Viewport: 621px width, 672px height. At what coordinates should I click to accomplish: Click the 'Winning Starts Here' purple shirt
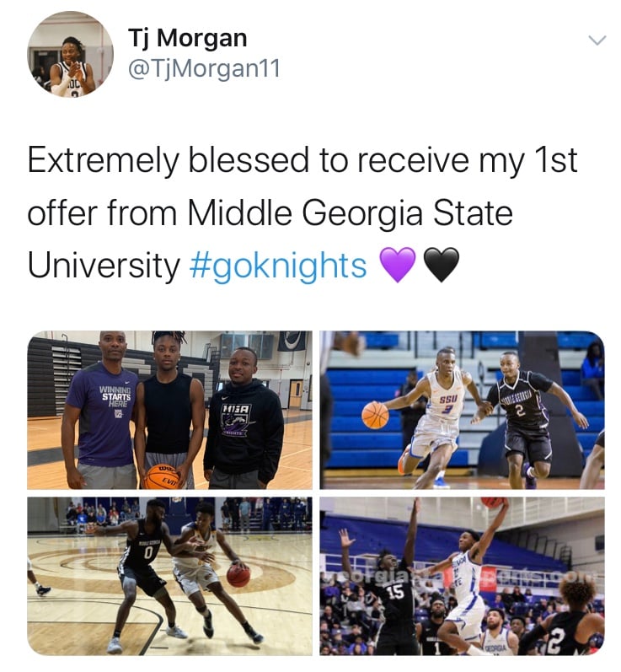(104, 416)
